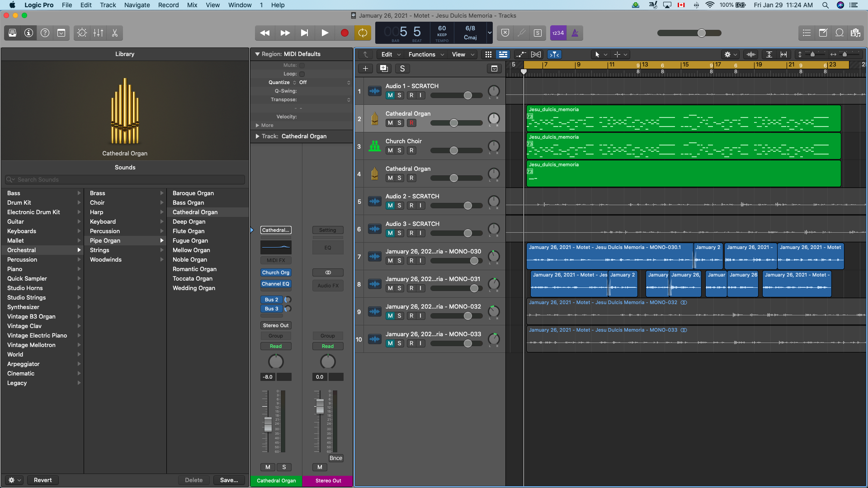Tick the Loop checkbox in Region inspector
This screenshot has height=488, width=868.
click(302, 74)
